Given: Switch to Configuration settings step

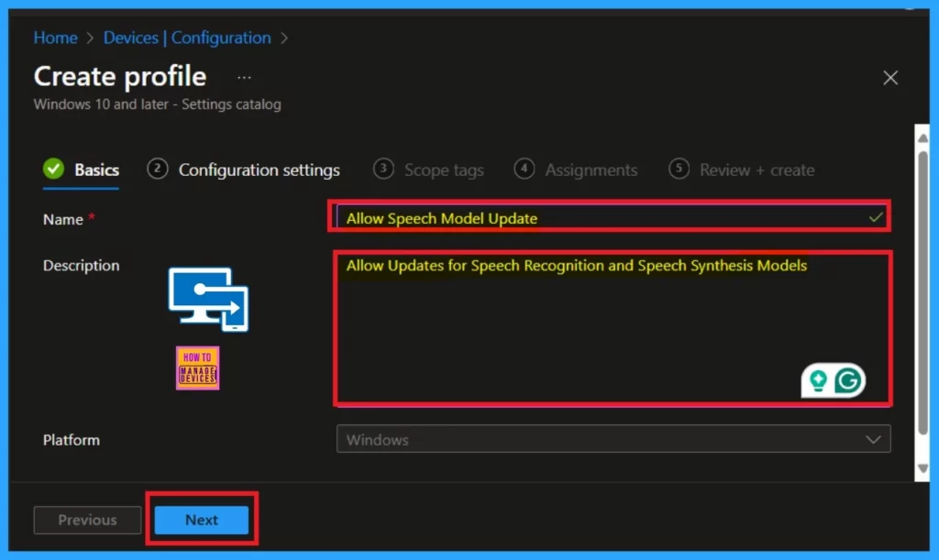Looking at the screenshot, I should (x=243, y=170).
